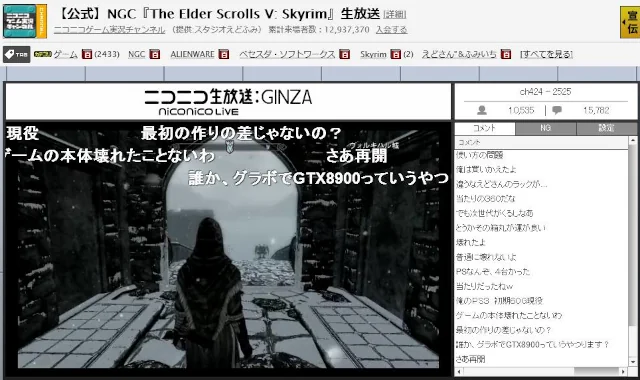The image size is (640, 380).
Task: Switch to the コメント tab
Action: [x=485, y=129]
